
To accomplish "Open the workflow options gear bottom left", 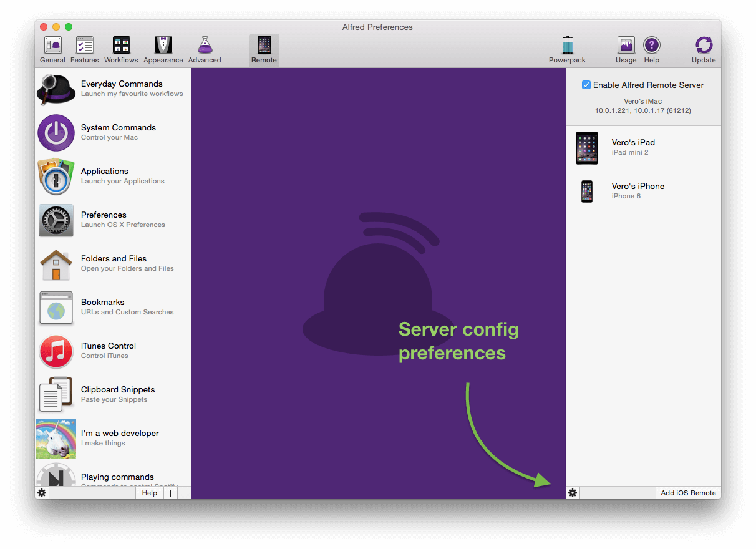I will (41, 493).
